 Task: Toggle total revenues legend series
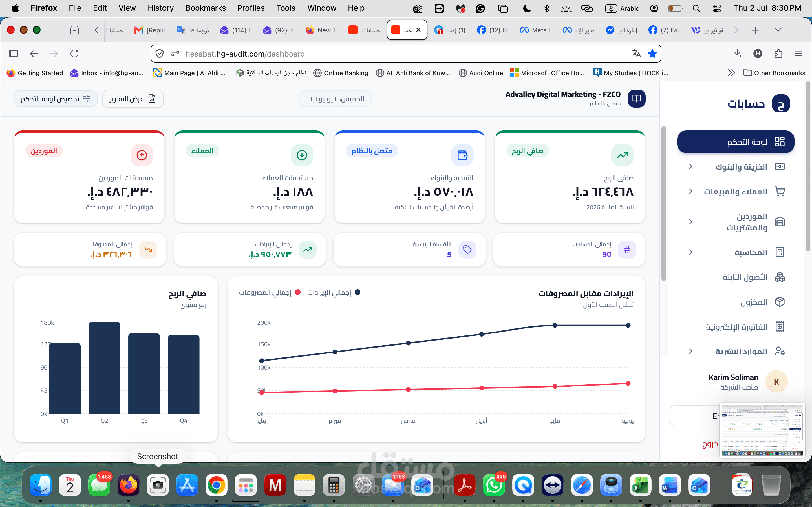click(x=334, y=292)
